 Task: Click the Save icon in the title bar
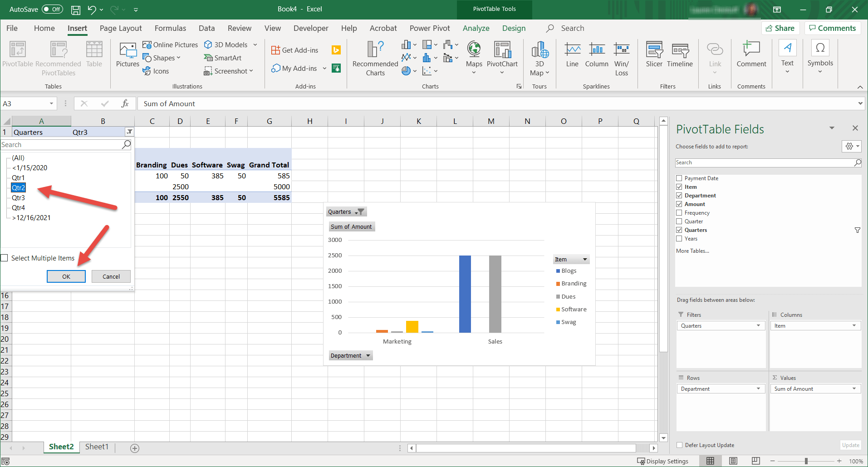(76, 10)
